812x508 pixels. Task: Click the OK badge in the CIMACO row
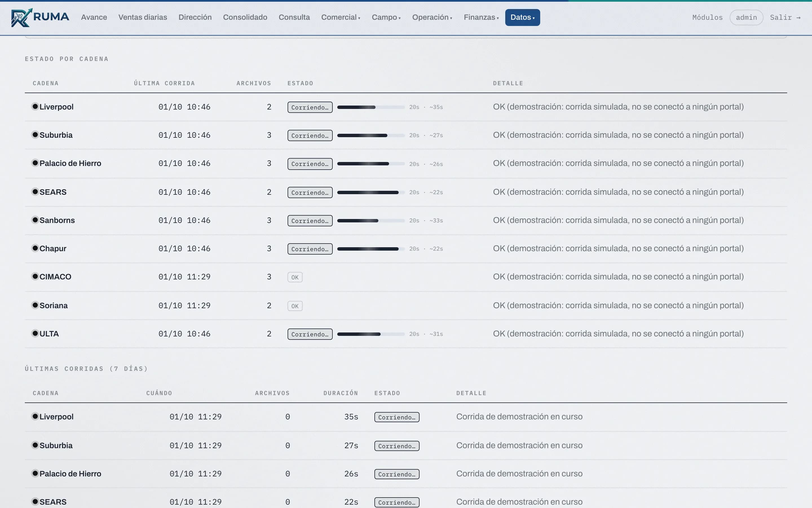(x=295, y=277)
